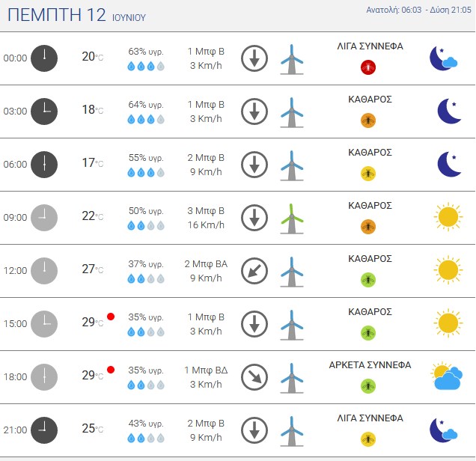Click the 27°C temperature at 12:00
The image size is (476, 461).
(x=93, y=269)
